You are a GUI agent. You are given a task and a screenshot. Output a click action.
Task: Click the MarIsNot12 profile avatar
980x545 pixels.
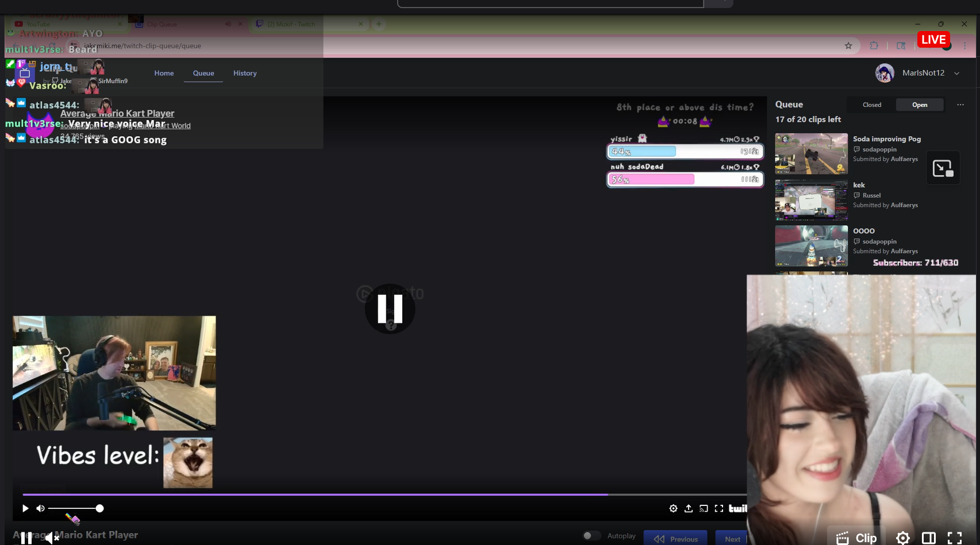885,73
